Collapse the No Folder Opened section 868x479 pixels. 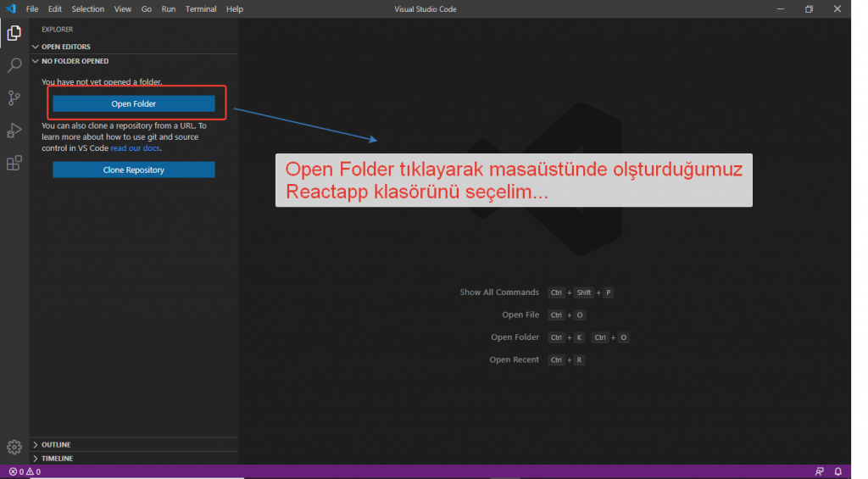[x=134, y=61]
